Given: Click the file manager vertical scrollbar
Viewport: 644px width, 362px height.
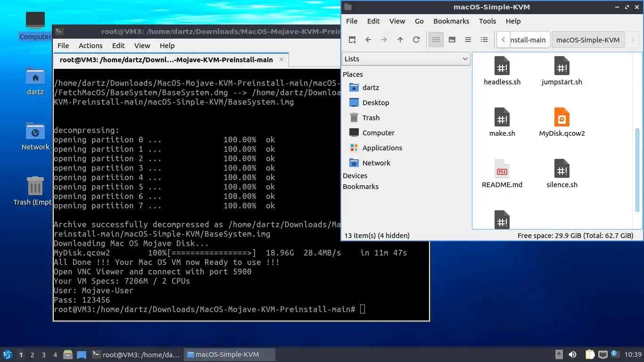Looking at the screenshot, I should point(637,170).
